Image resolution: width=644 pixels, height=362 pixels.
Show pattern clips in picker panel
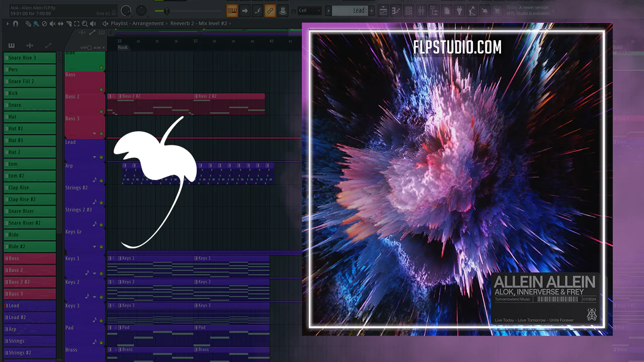point(12,46)
